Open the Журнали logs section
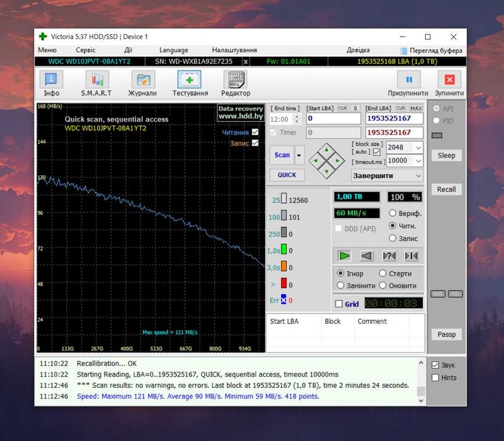 (142, 84)
